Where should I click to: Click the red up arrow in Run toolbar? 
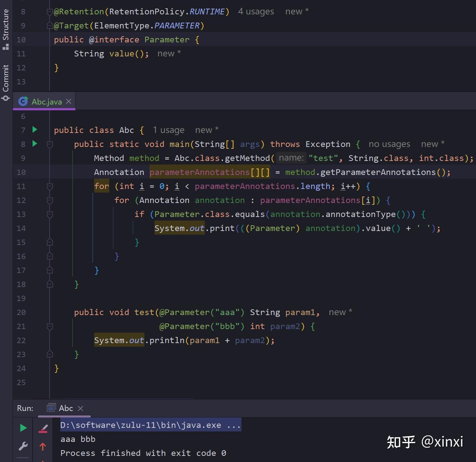pyautogui.click(x=43, y=446)
